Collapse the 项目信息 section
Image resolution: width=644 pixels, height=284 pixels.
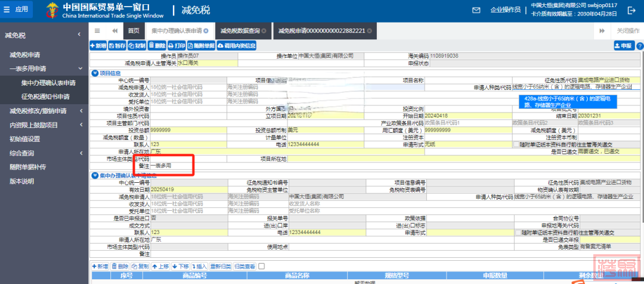(x=95, y=73)
